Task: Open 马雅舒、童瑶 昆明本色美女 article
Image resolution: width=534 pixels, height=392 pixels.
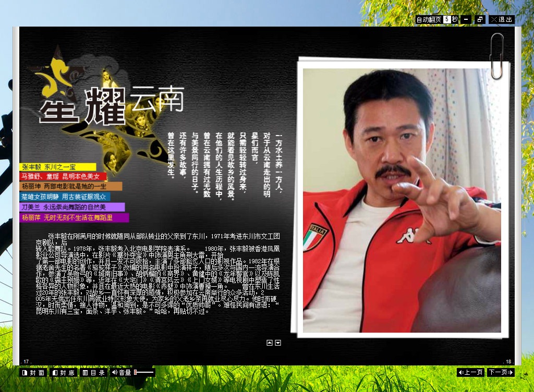Action: point(63,176)
